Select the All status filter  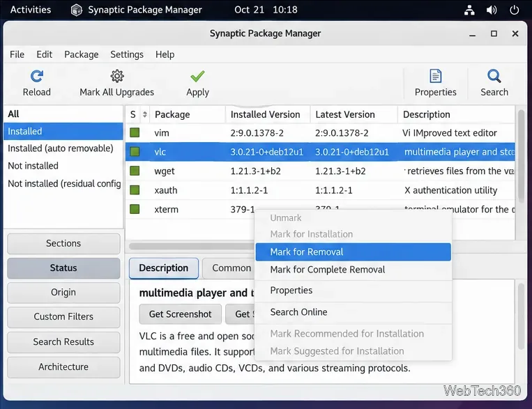click(63, 114)
